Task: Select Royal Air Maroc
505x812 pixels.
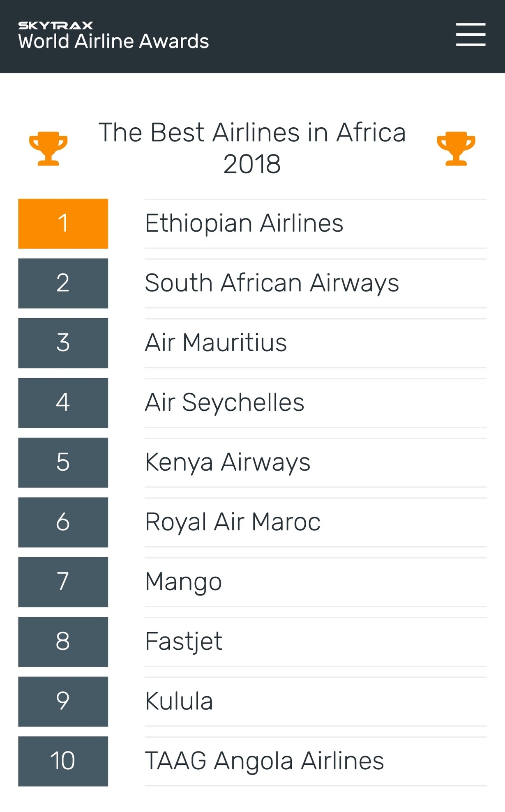Action: coord(233,522)
